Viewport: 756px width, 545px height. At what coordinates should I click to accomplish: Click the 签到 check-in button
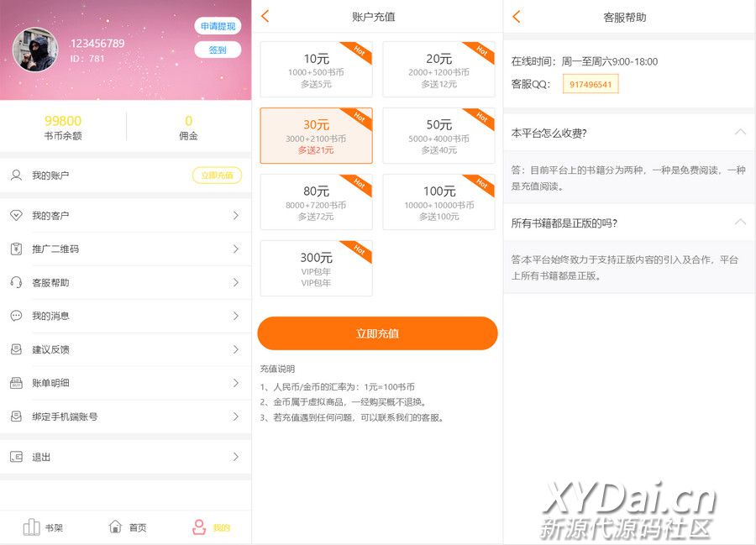point(218,50)
